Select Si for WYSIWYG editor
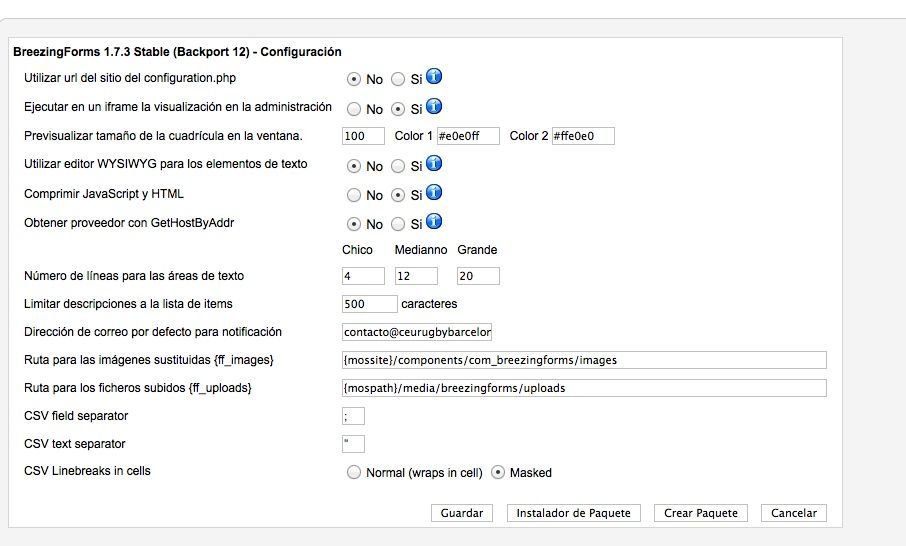The image size is (906, 546). [398, 166]
